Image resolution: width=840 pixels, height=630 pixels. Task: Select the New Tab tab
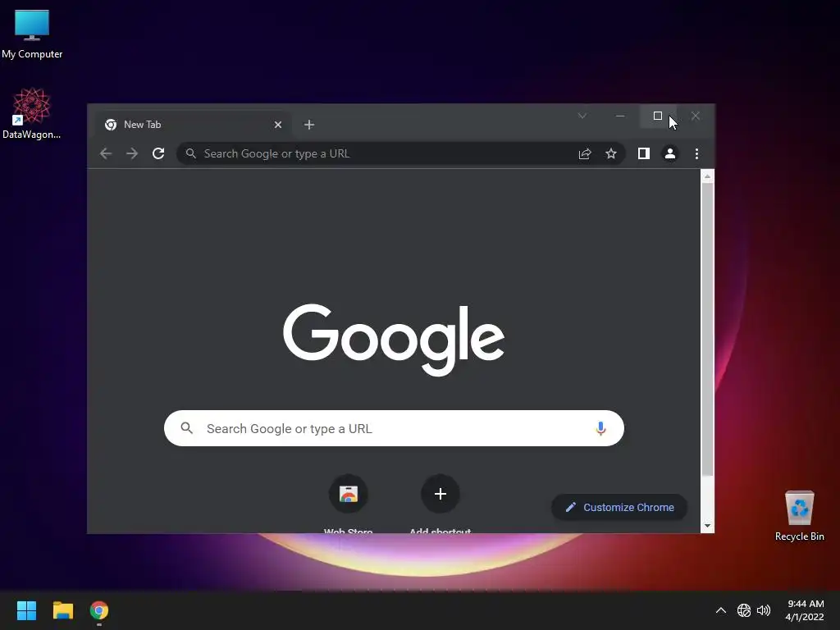click(x=193, y=125)
